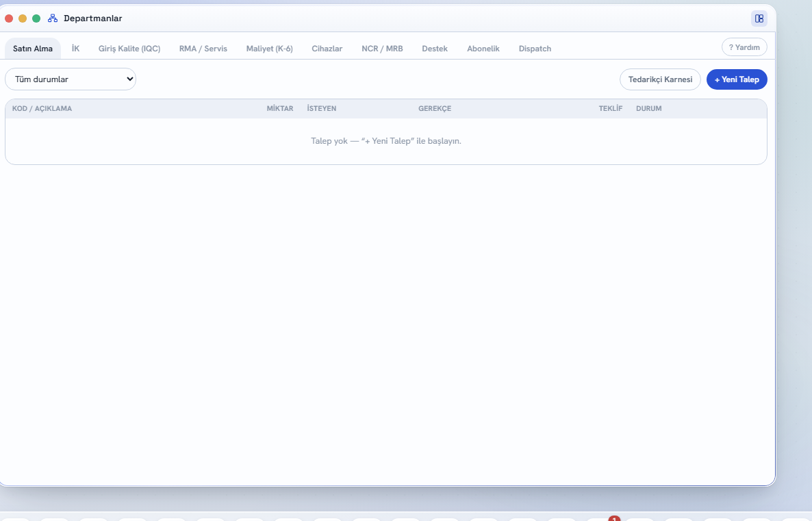Open the İK tab

(75, 49)
